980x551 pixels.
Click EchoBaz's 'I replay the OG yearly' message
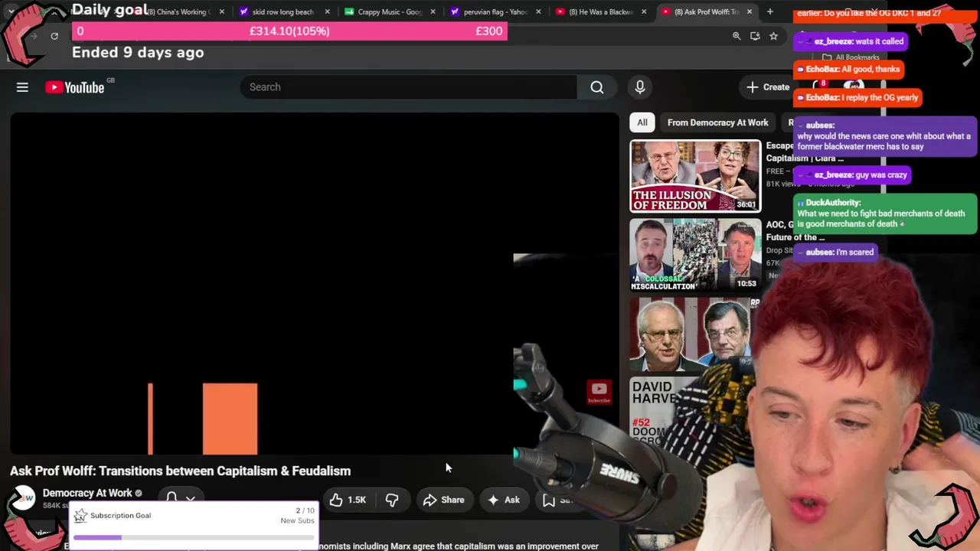coord(857,97)
